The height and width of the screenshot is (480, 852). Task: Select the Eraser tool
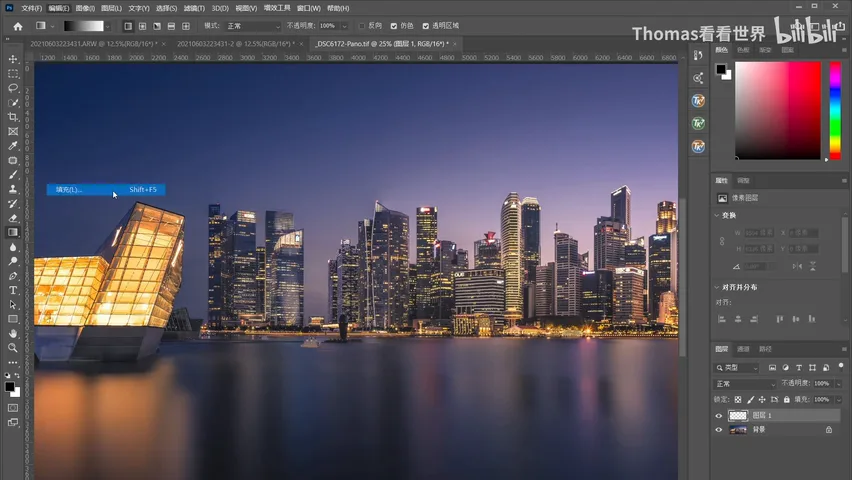13,218
